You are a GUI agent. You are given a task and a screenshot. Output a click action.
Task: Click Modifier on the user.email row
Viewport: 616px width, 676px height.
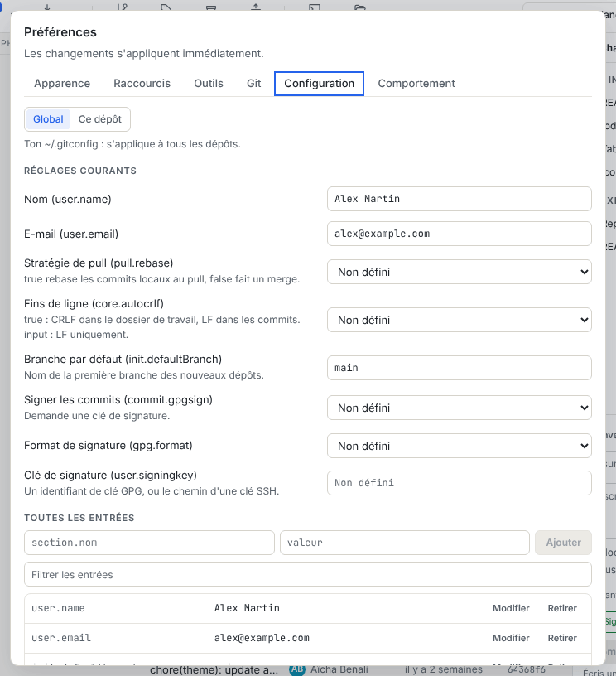coord(511,638)
